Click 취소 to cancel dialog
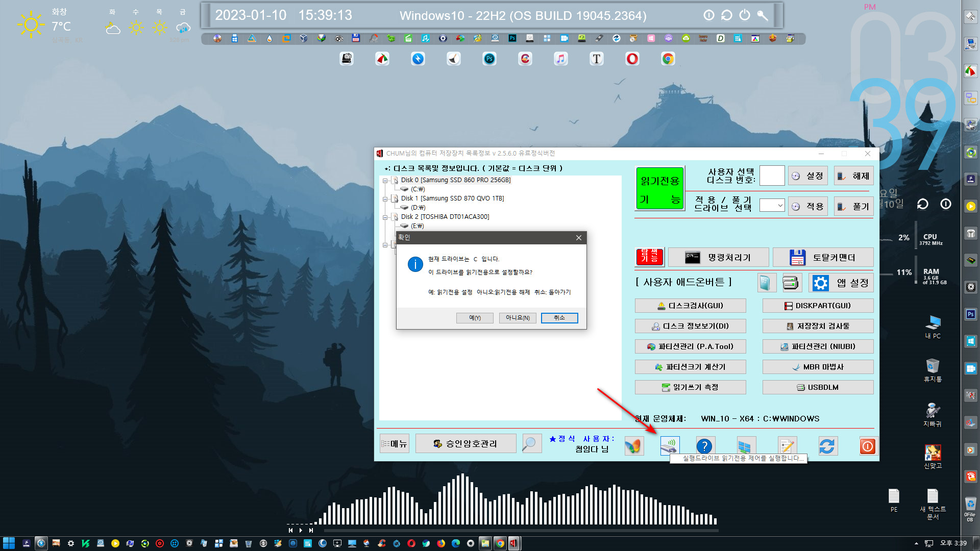This screenshot has height=551, width=980. point(559,317)
